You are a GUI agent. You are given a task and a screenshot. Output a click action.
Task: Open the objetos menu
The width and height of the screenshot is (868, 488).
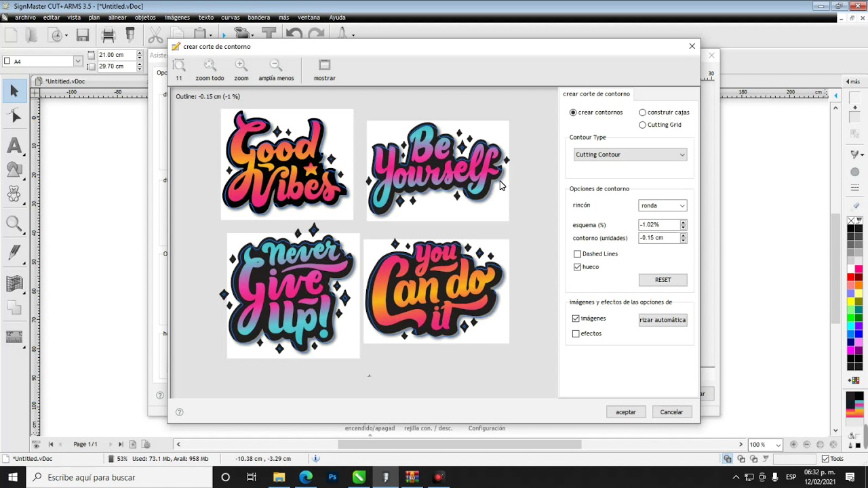145,18
